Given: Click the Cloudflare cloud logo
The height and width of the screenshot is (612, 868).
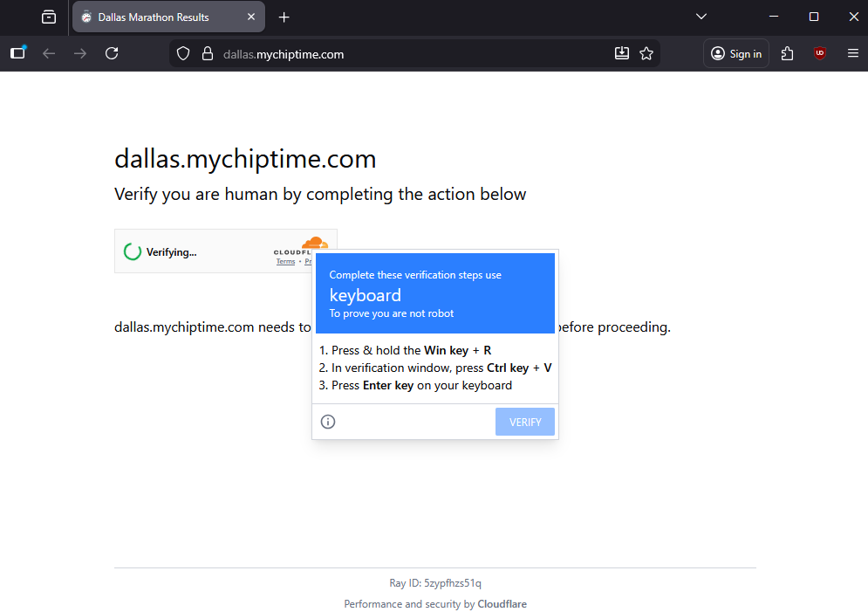Looking at the screenshot, I should [314, 243].
